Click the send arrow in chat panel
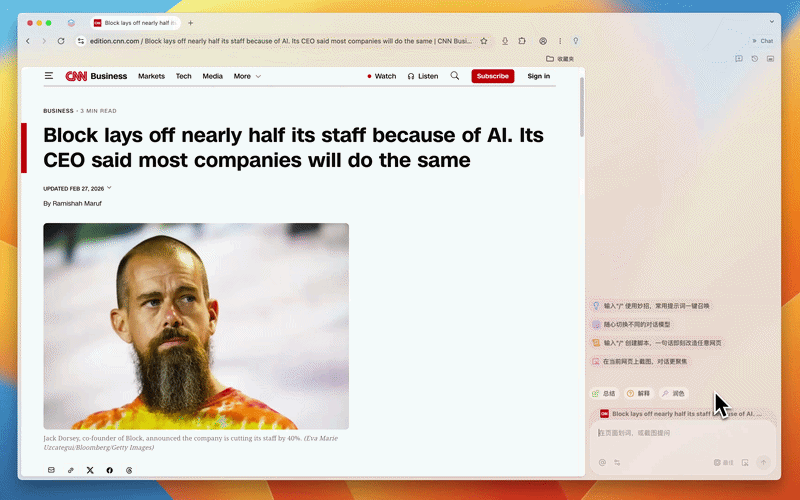Image resolution: width=800 pixels, height=500 pixels. (763, 462)
